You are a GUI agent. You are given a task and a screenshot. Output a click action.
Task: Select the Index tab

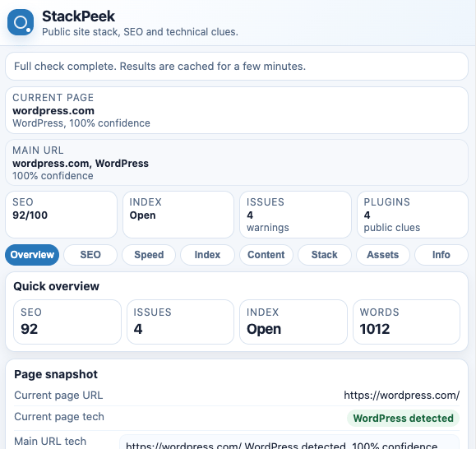point(207,255)
